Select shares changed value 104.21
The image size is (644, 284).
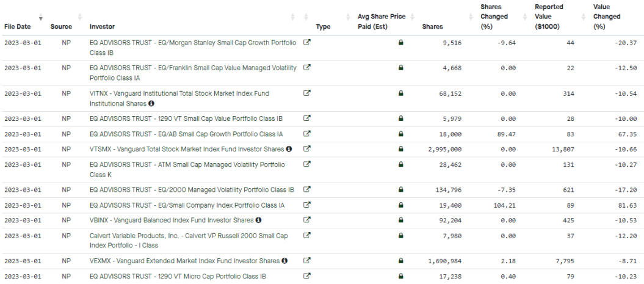[504, 205]
